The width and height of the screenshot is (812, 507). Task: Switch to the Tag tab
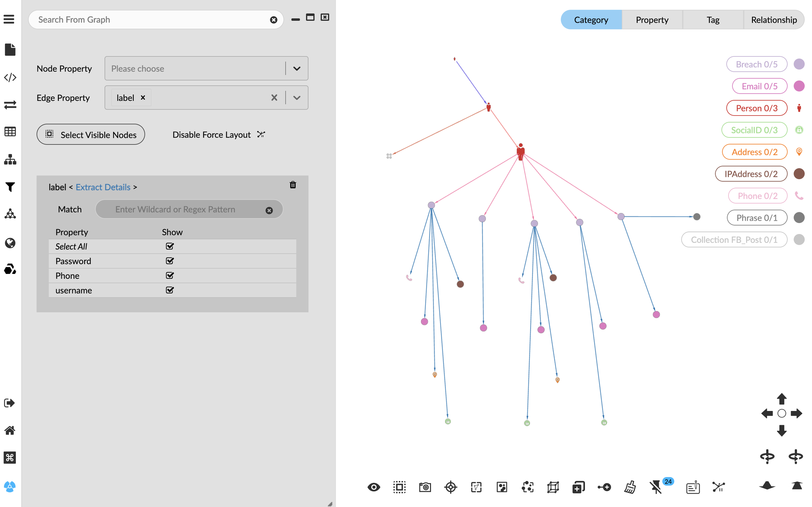(x=713, y=20)
